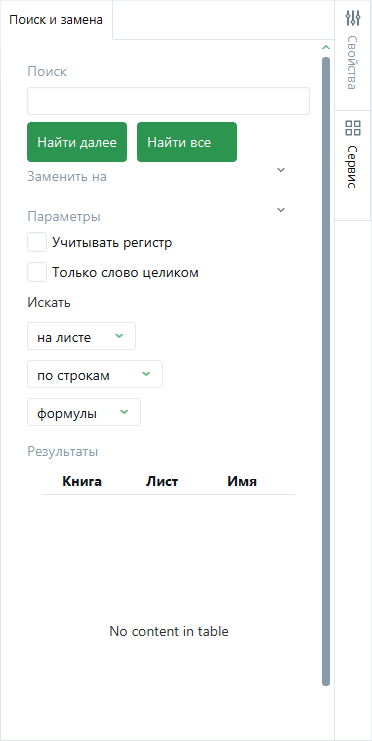
Task: Focus the Поиск search input field
Action: (168, 101)
